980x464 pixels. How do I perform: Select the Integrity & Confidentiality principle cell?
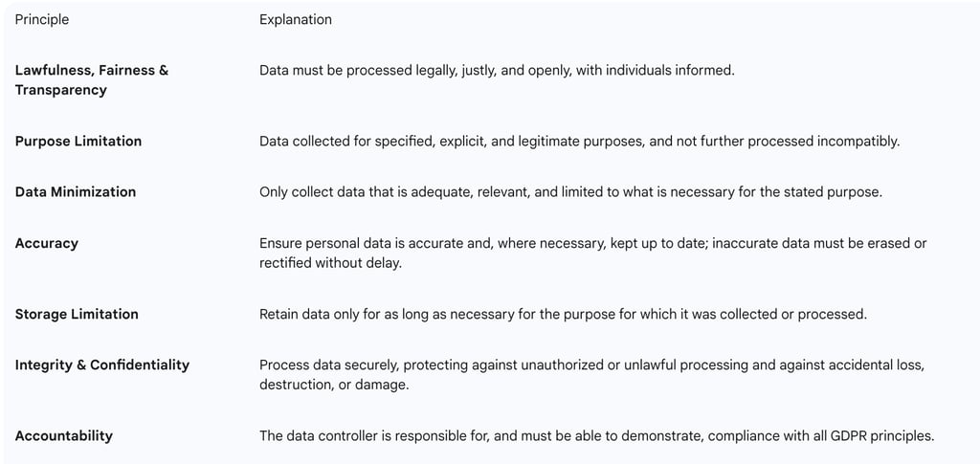pos(101,365)
